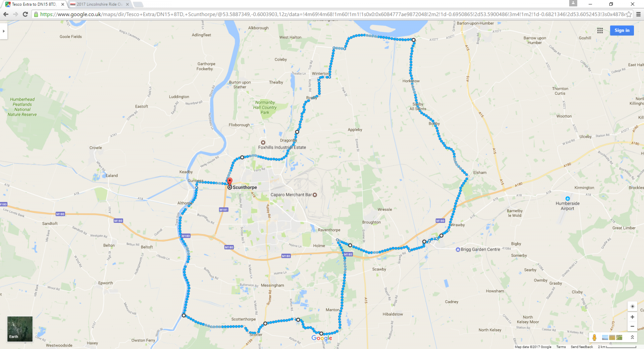The image size is (644, 349).
Task: Click the Humberside Airport map marker
Action: (x=568, y=199)
